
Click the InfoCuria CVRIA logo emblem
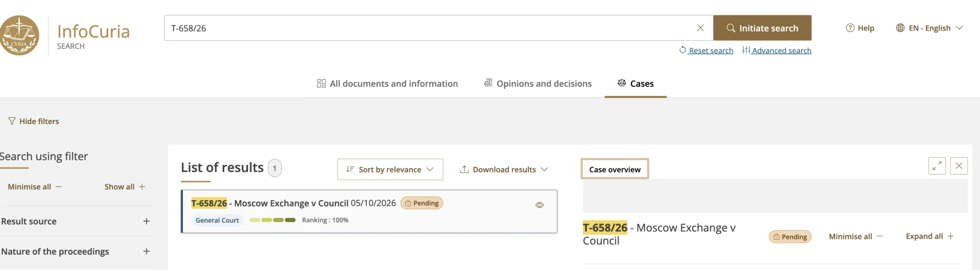[19, 35]
